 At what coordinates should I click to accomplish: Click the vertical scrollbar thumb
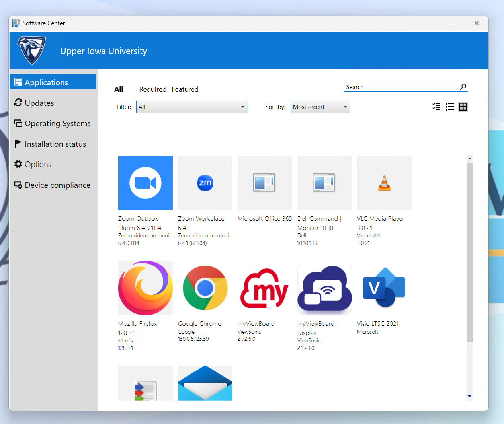coord(470,252)
